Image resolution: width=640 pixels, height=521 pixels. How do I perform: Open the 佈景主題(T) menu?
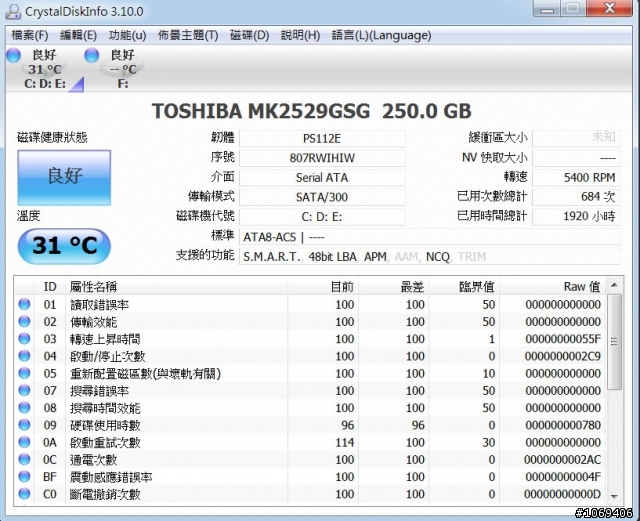pyautogui.click(x=188, y=36)
